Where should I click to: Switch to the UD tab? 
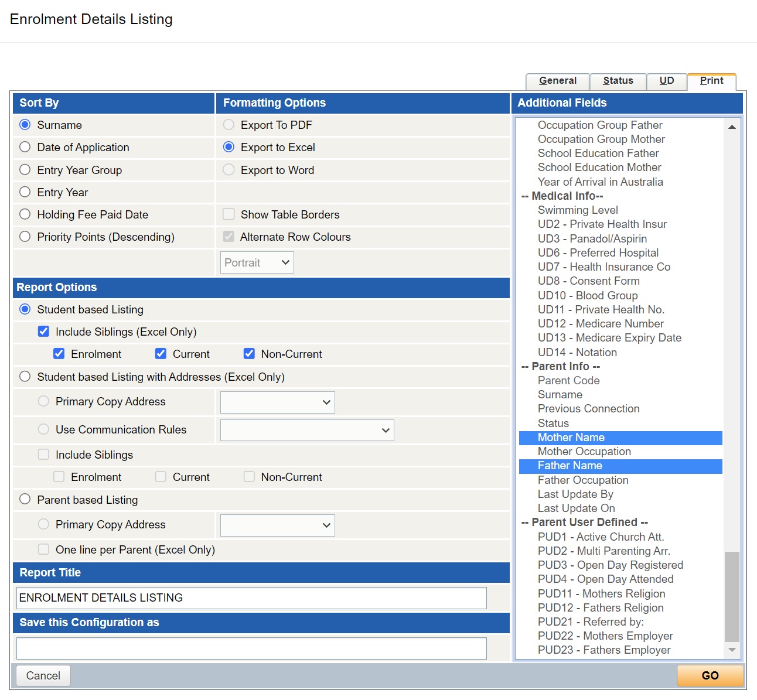666,81
